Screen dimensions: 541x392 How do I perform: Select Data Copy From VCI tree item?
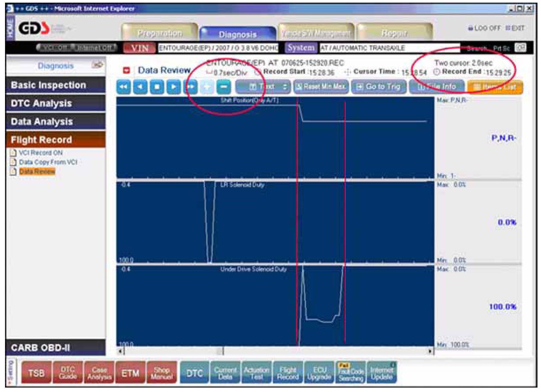[x=48, y=162]
